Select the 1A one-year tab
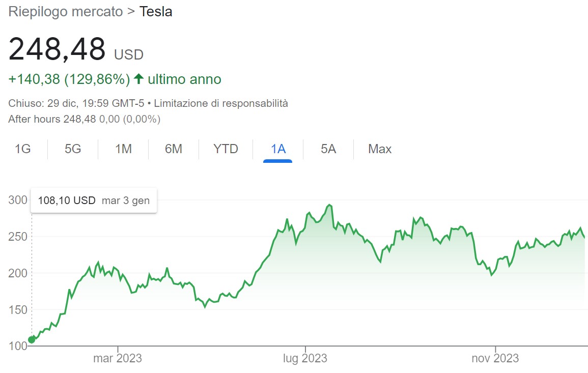 278,149
